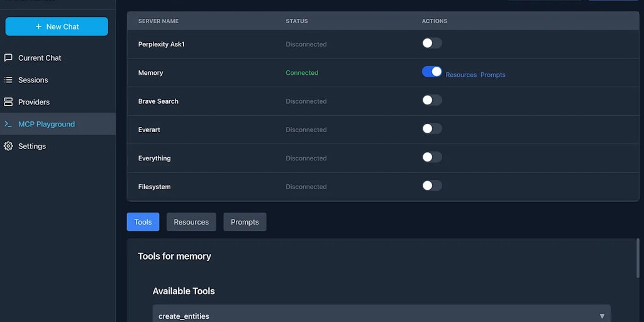The image size is (644, 322).
Task: Click Disconnected status in Filesystem row
Action: click(x=306, y=186)
